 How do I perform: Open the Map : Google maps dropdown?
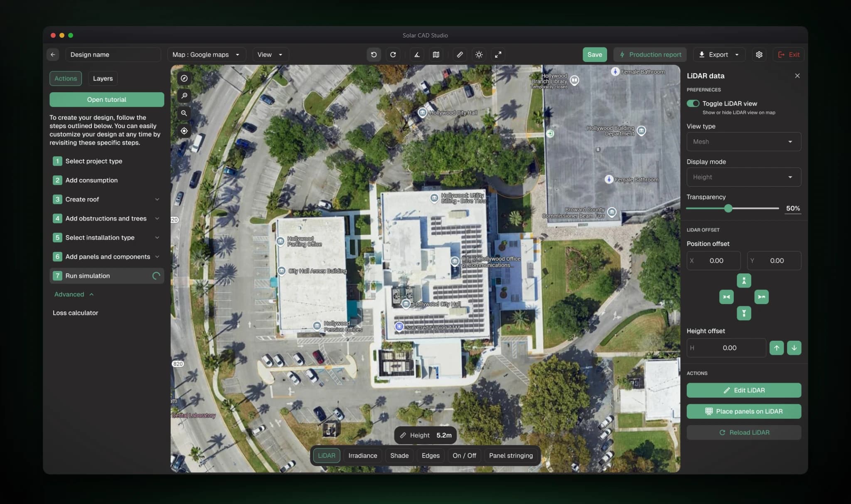(207, 54)
